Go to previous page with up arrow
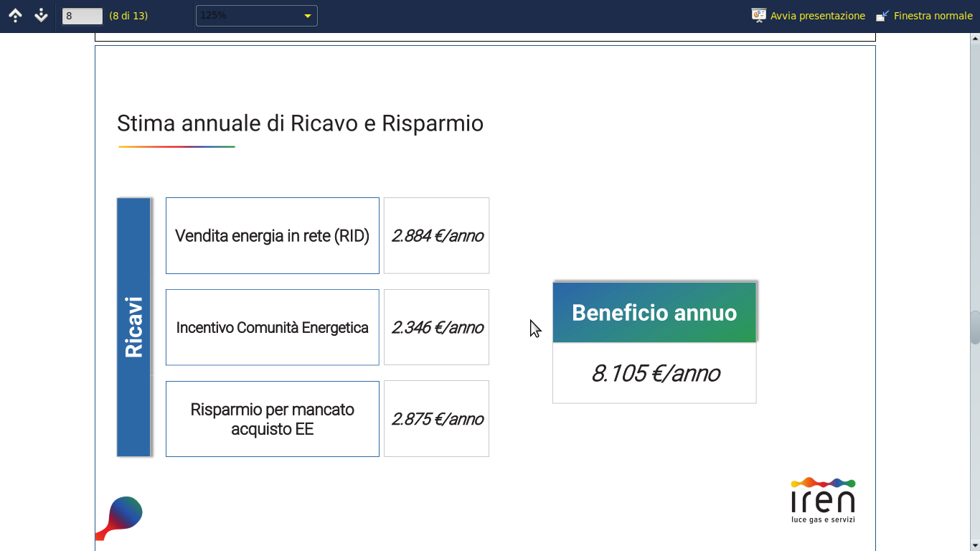 click(15, 15)
